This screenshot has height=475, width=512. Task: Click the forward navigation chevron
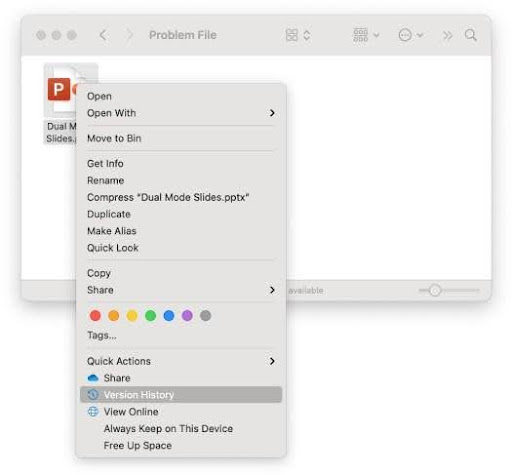[x=129, y=35]
